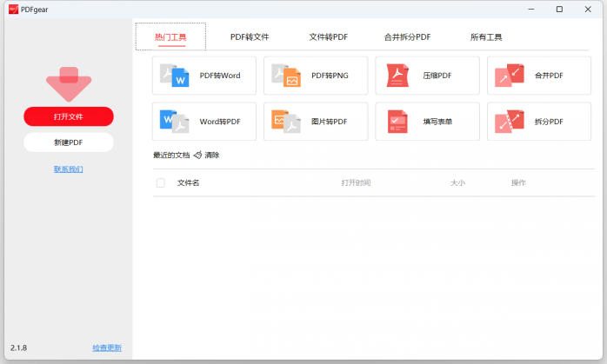Screen dimensions: 607x364
Task: Click the large red download arrow icon
Action: (x=69, y=84)
